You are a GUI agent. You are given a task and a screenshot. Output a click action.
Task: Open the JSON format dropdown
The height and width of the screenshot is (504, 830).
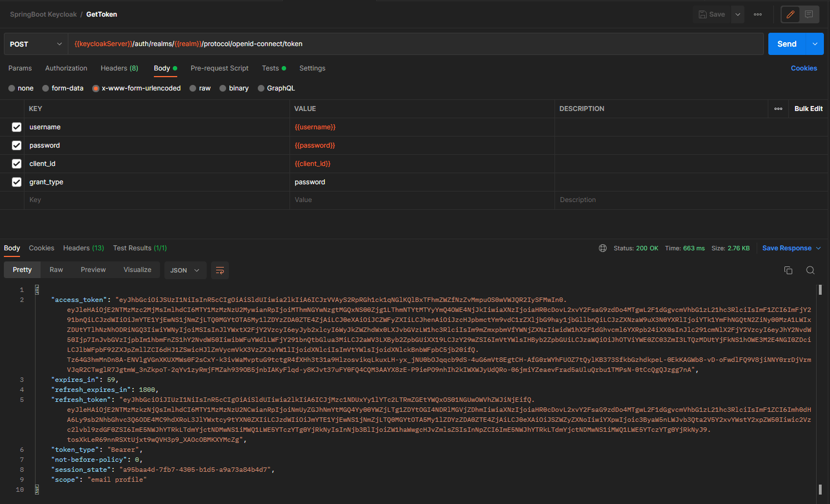point(185,270)
